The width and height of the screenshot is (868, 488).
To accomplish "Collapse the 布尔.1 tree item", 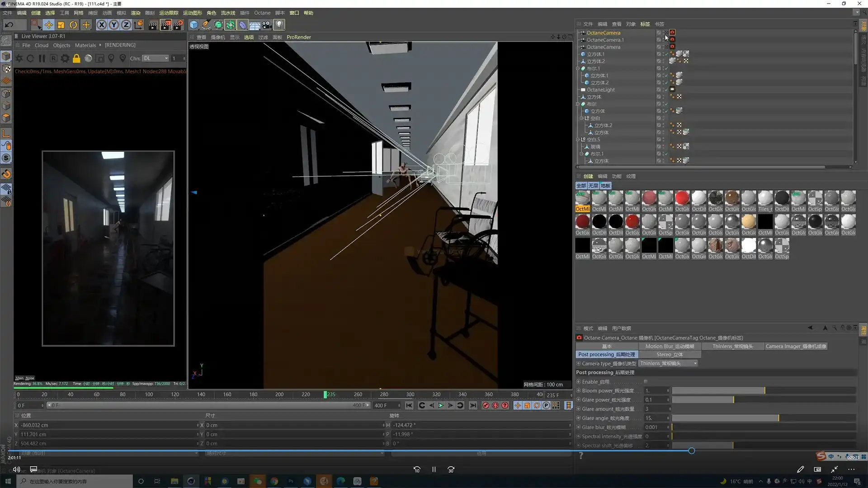I will pos(578,69).
